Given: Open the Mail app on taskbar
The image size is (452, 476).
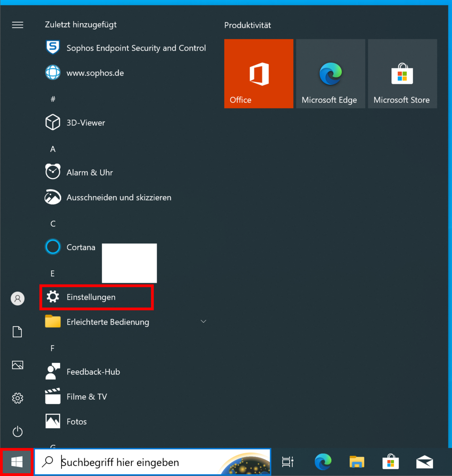Looking at the screenshot, I should [x=424, y=462].
